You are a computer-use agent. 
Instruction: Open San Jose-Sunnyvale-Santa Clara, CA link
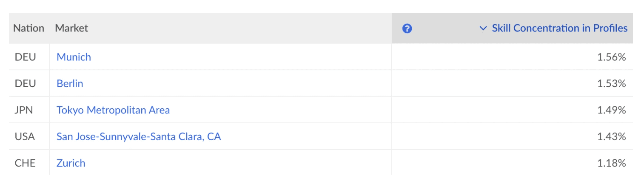click(139, 137)
